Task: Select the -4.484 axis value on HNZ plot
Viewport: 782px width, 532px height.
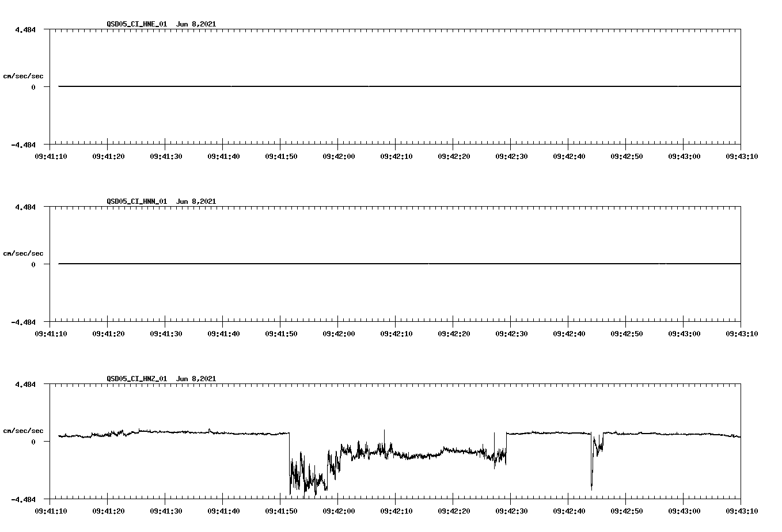Action: pos(23,499)
